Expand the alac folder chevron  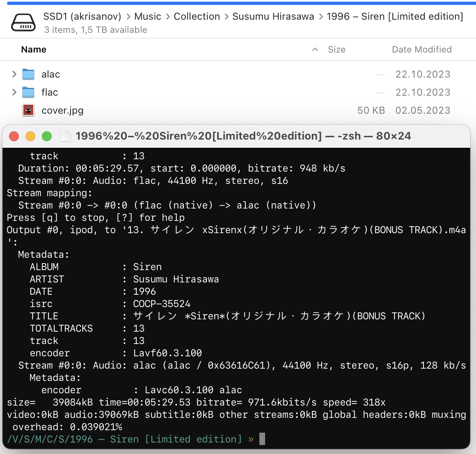14,74
